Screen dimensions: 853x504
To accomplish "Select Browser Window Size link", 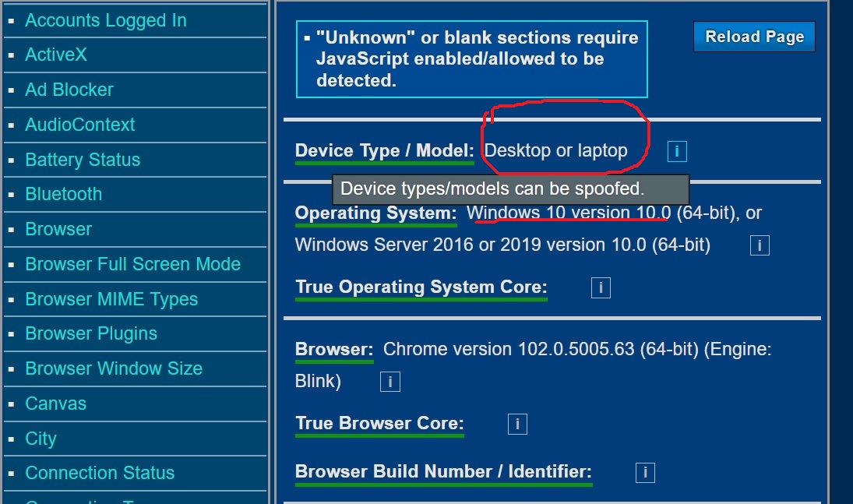I will click(114, 368).
